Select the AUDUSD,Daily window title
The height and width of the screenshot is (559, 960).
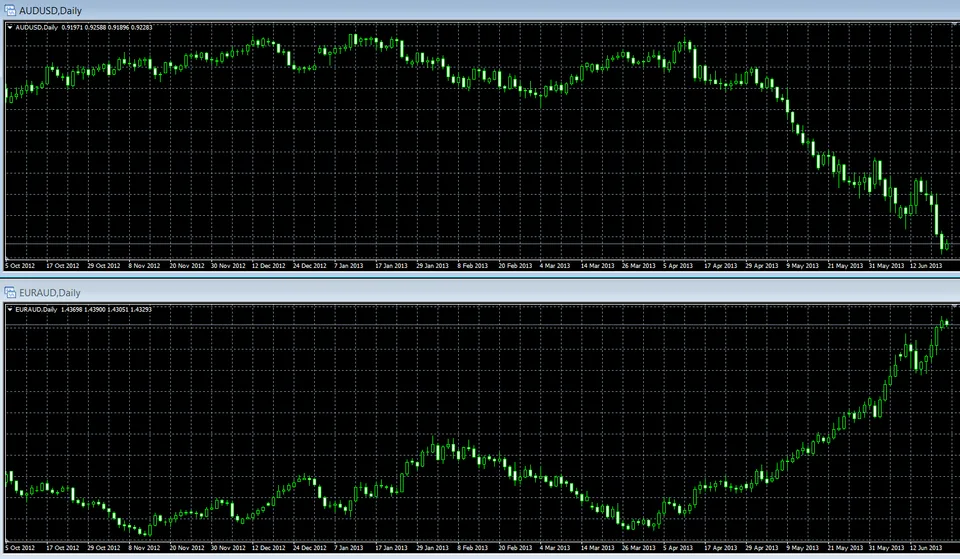(x=50, y=11)
